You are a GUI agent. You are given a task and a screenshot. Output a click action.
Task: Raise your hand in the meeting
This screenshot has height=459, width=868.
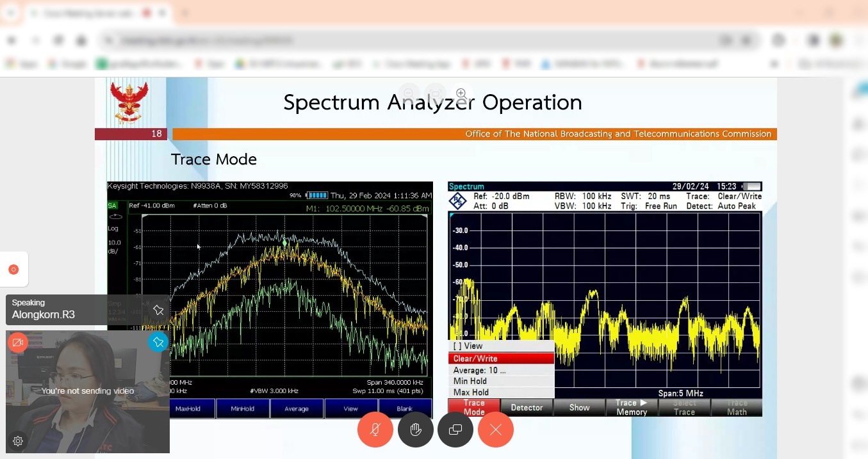pos(416,430)
